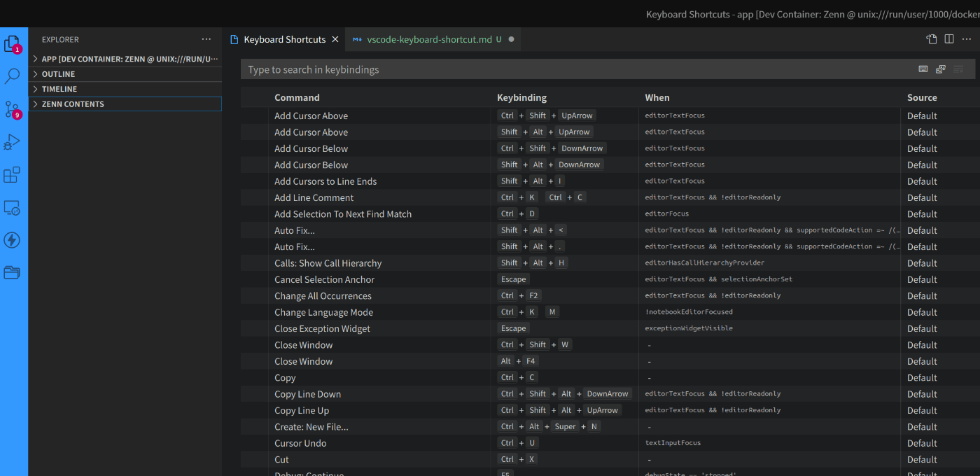This screenshot has width=980, height=476.
Task: Enable Record Keys in keybindings search
Action: click(923, 69)
